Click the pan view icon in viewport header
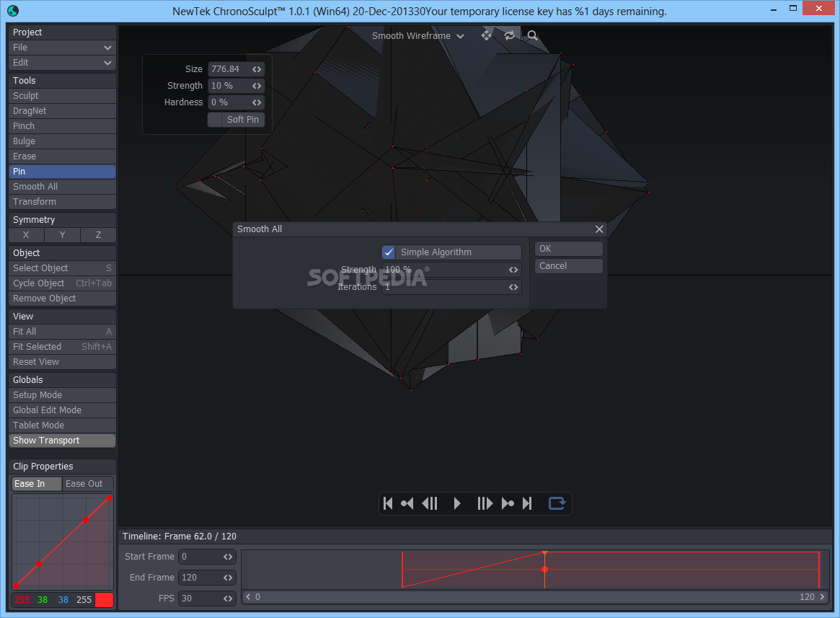 (x=487, y=35)
